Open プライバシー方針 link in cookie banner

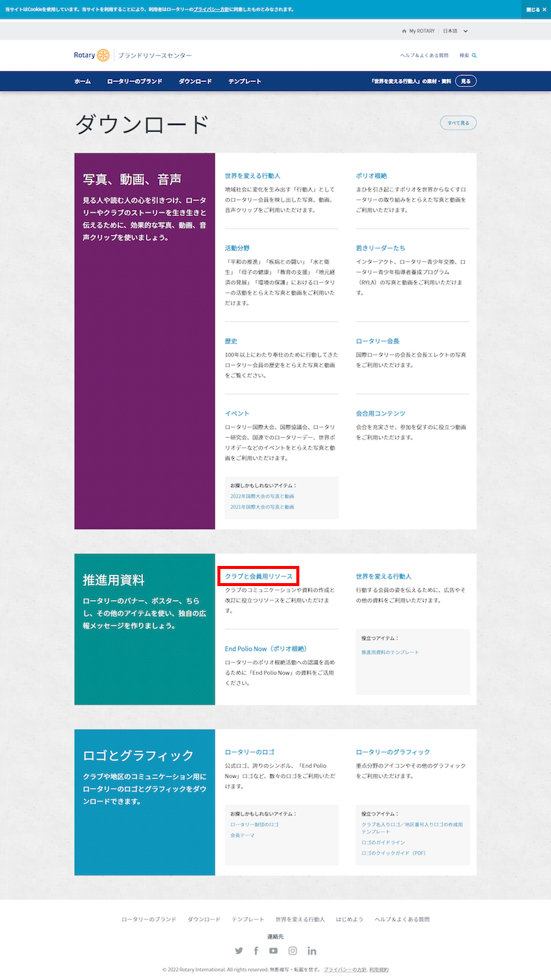(212, 10)
